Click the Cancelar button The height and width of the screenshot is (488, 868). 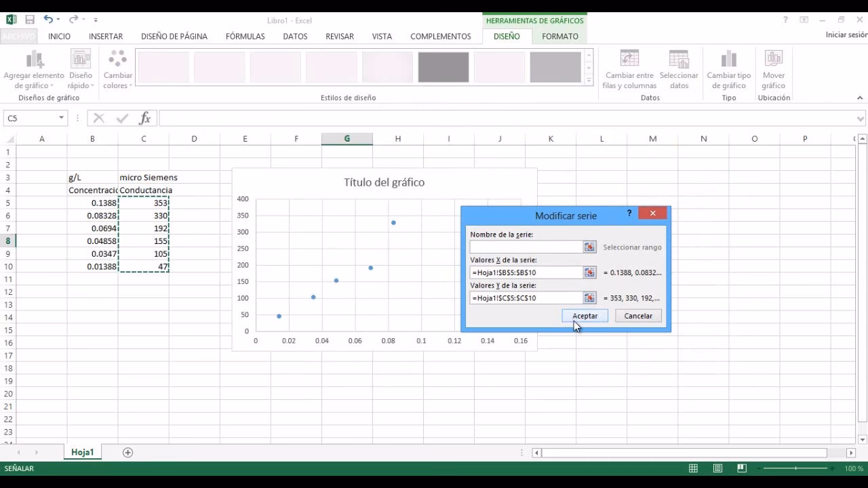[638, 316]
